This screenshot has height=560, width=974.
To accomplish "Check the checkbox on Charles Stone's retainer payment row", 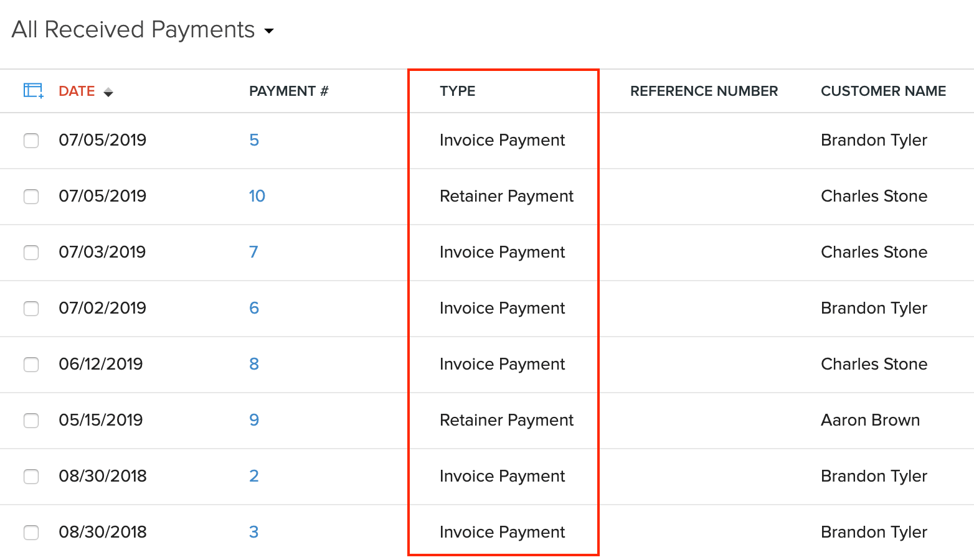I will (x=31, y=197).
